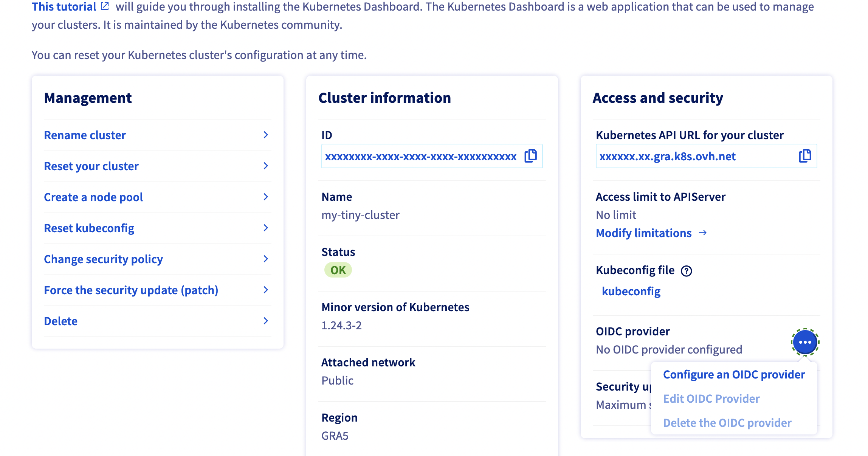The height and width of the screenshot is (456, 868).
Task: Click the cluster ID text field
Action: click(x=420, y=157)
